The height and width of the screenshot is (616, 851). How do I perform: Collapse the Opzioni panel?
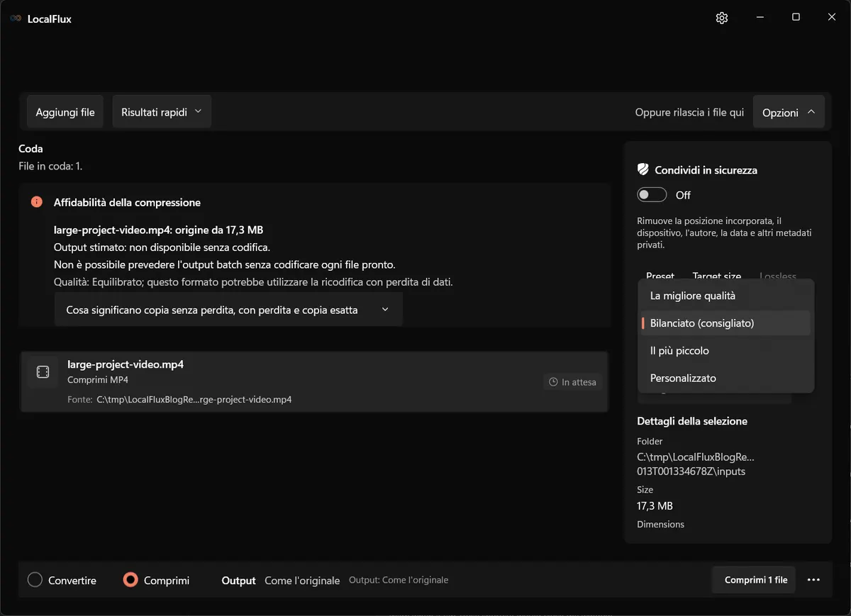pos(789,112)
